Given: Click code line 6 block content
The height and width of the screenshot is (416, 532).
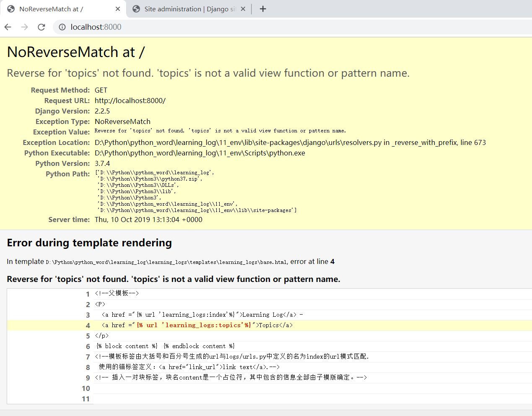Looking at the screenshot, I should (x=166, y=346).
